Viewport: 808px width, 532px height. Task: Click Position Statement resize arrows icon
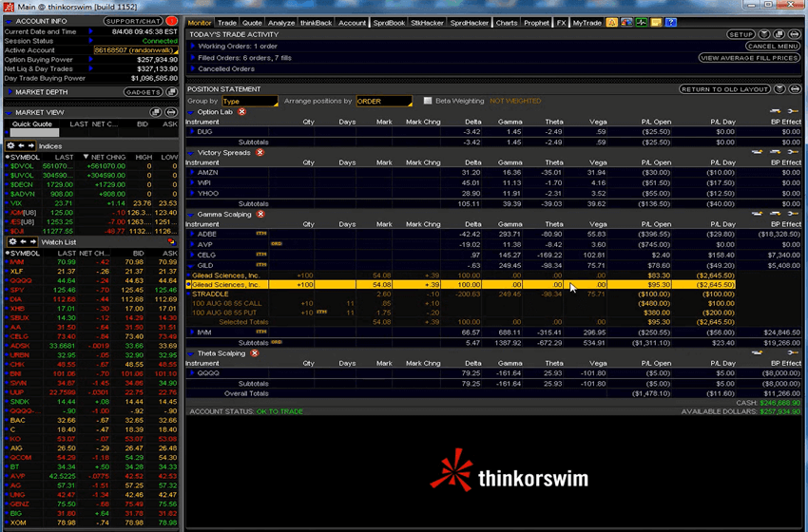click(795, 89)
